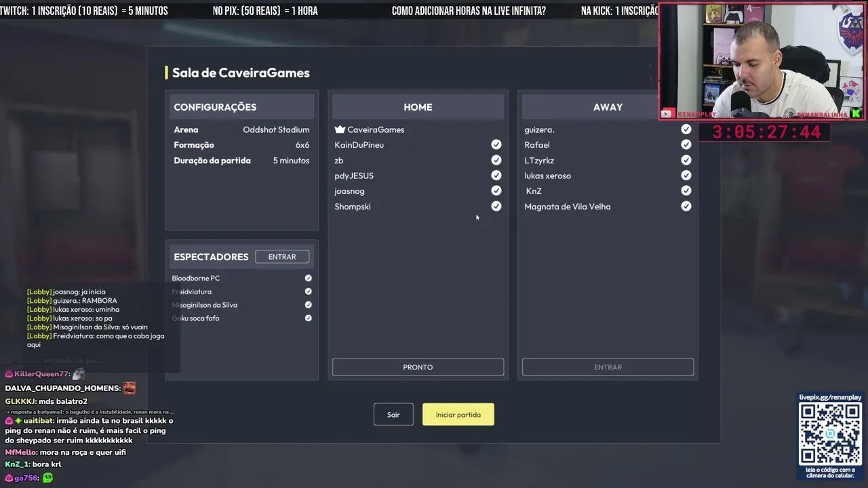This screenshot has height=488, width=868.
Task: Click the green emote in ga756's message
Action: [x=47, y=478]
